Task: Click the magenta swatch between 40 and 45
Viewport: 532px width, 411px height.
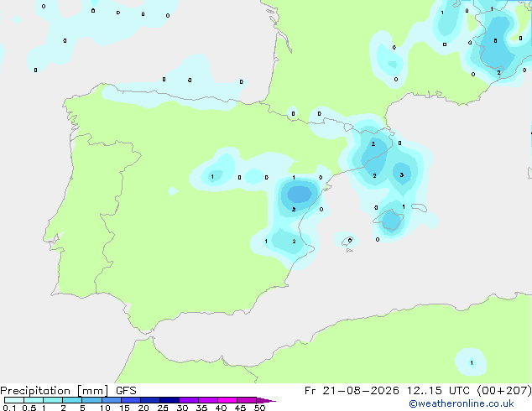Action: [x=227, y=400]
